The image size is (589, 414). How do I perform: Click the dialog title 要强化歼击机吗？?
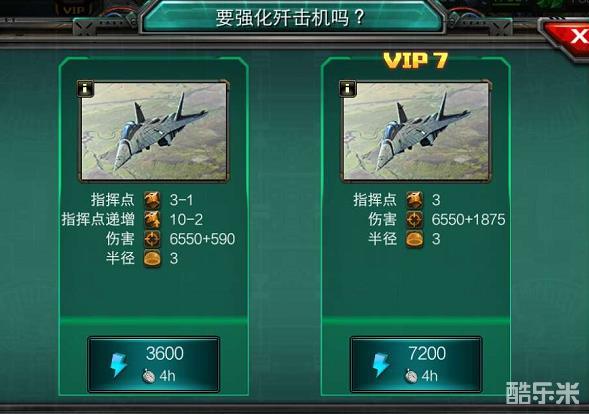tap(291, 17)
